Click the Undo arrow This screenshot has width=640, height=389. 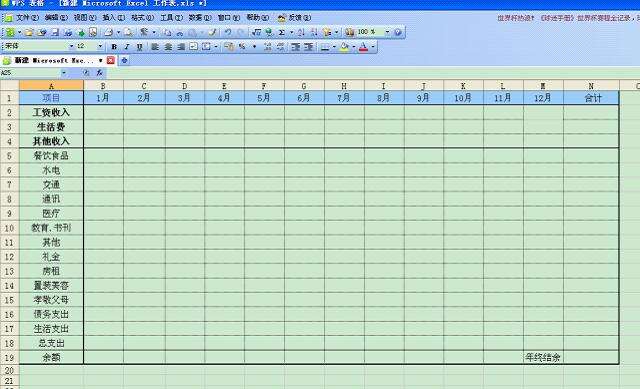[228, 32]
